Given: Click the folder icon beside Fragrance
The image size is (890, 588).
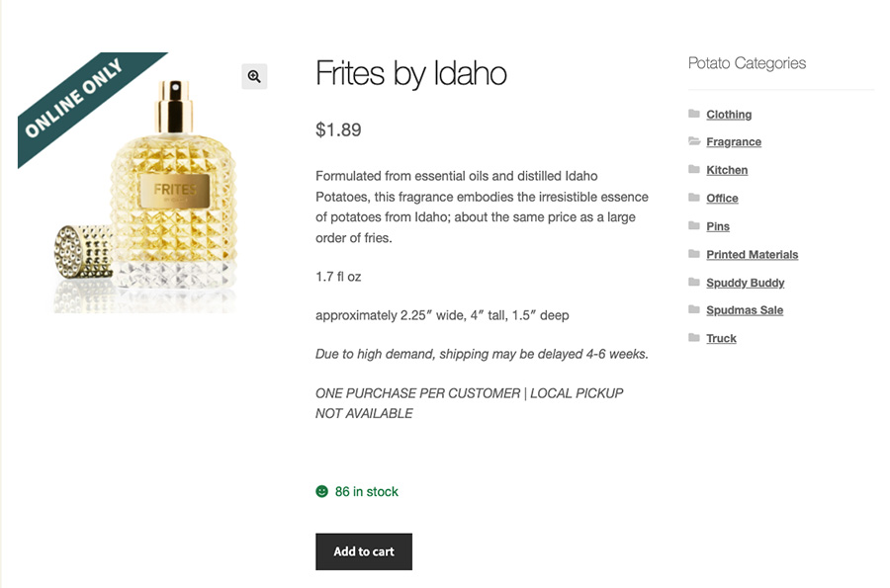Looking at the screenshot, I should pos(693,141).
